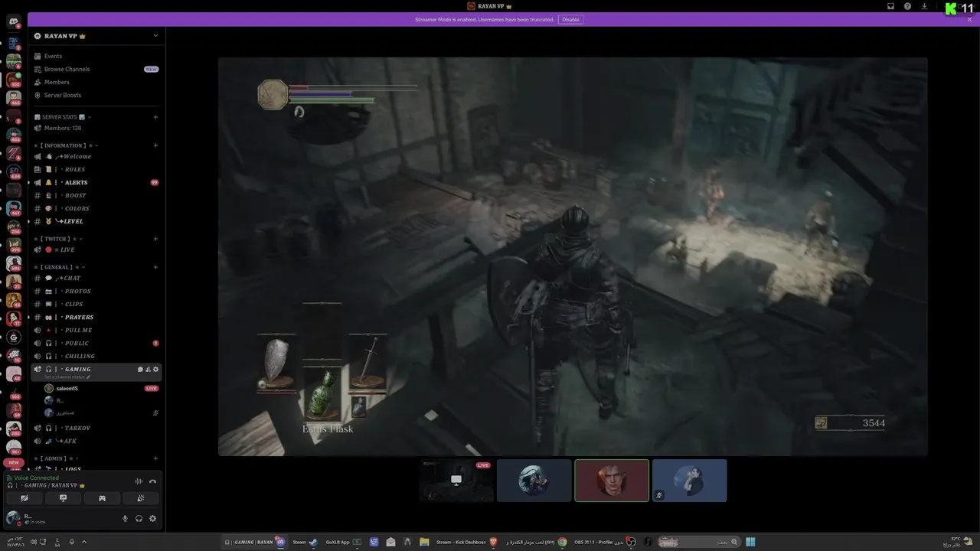The height and width of the screenshot is (551, 980).
Task: Click voice user saleem15
Action: (101, 388)
